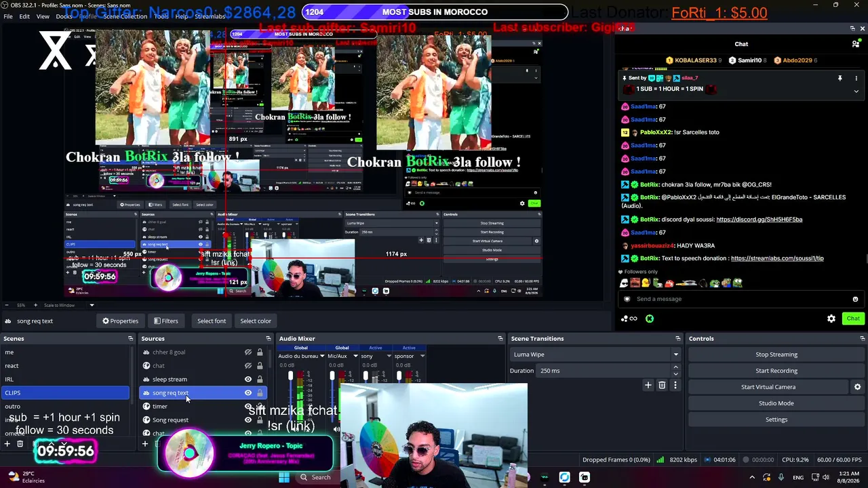Open Properties for song req text
The width and height of the screenshot is (868, 488).
120,321
